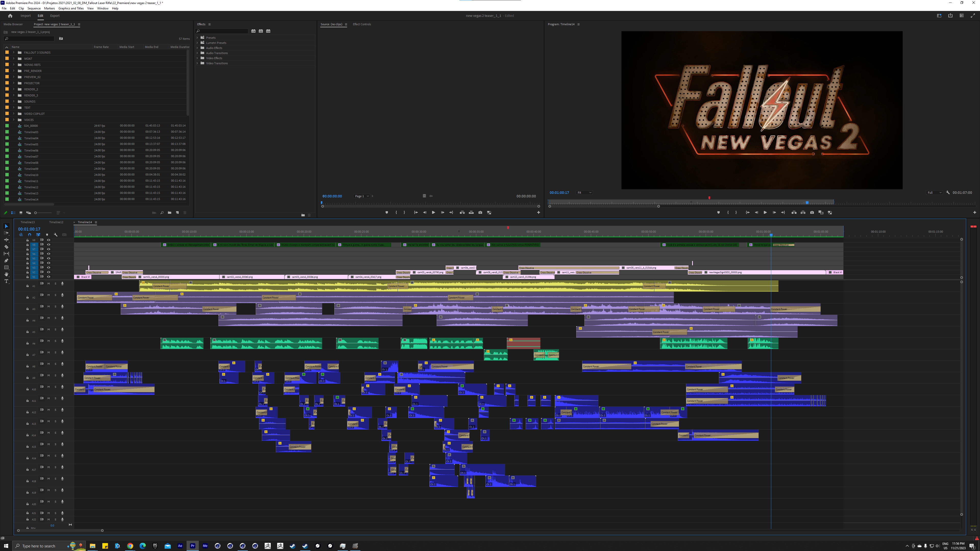Open the Sequence menu
Viewport: 980px width, 551px height.
[x=34, y=8]
